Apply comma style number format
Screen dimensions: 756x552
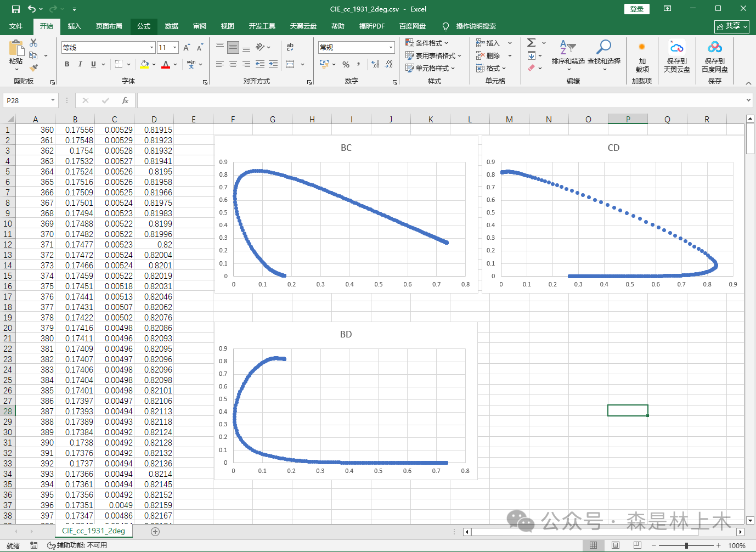point(359,64)
